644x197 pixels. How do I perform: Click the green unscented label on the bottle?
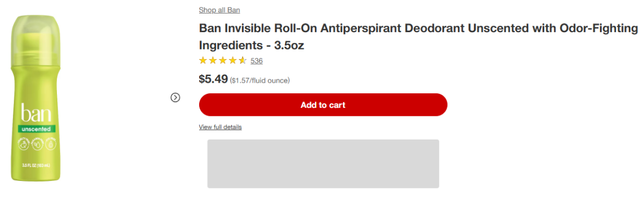[36, 129]
